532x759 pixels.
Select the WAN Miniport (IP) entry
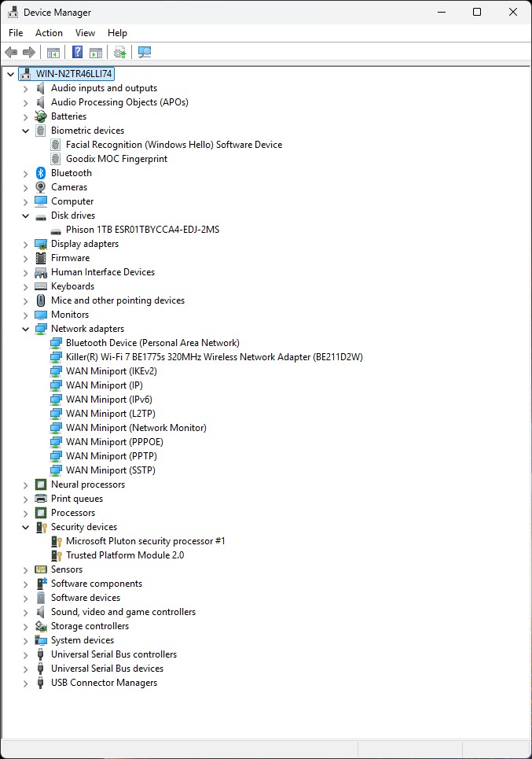(x=105, y=385)
